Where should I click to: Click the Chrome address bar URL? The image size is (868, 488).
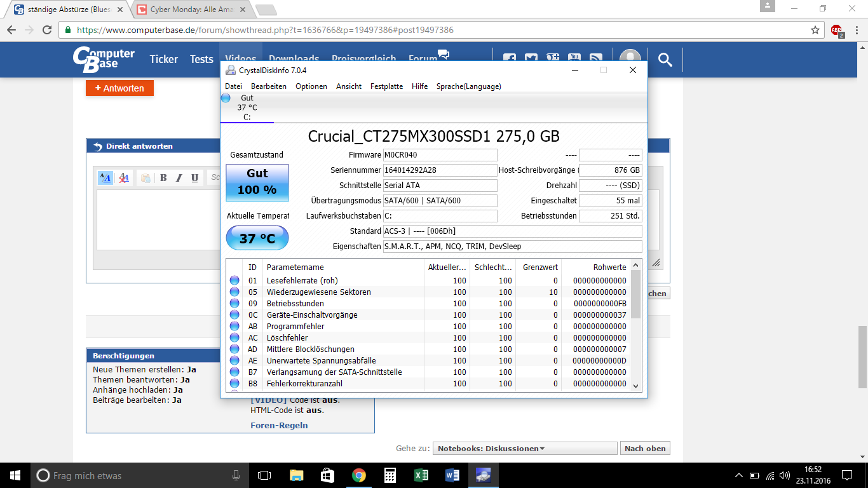click(265, 30)
